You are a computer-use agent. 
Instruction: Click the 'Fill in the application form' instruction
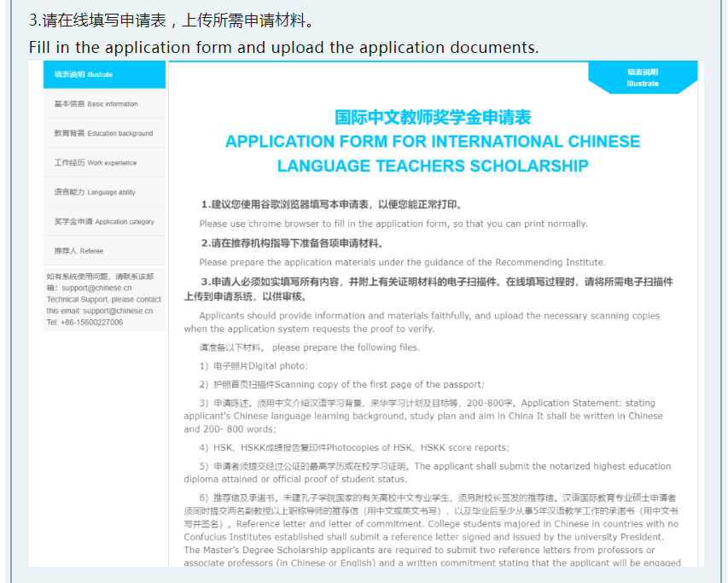pos(283,48)
